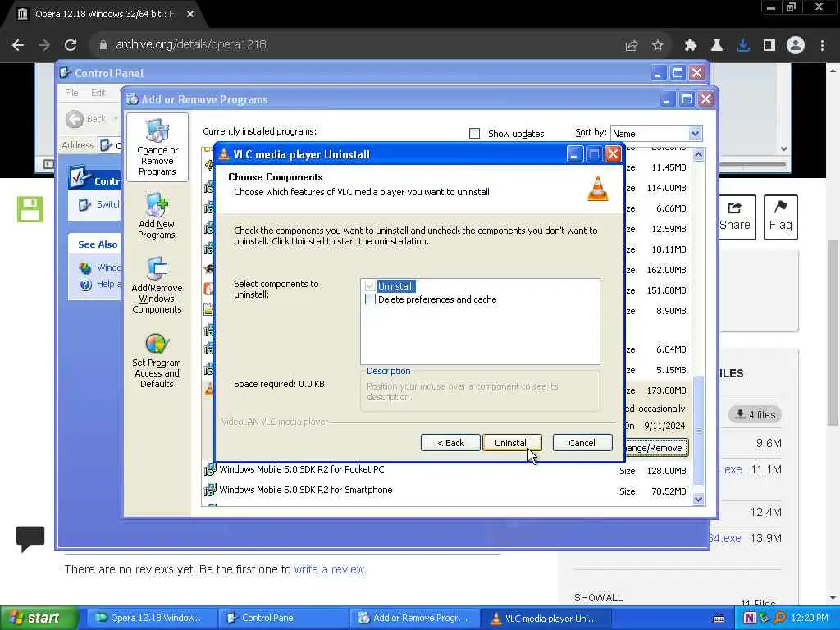This screenshot has height=630, width=840.
Task: Check Delete preferences and cache
Action: pos(370,299)
